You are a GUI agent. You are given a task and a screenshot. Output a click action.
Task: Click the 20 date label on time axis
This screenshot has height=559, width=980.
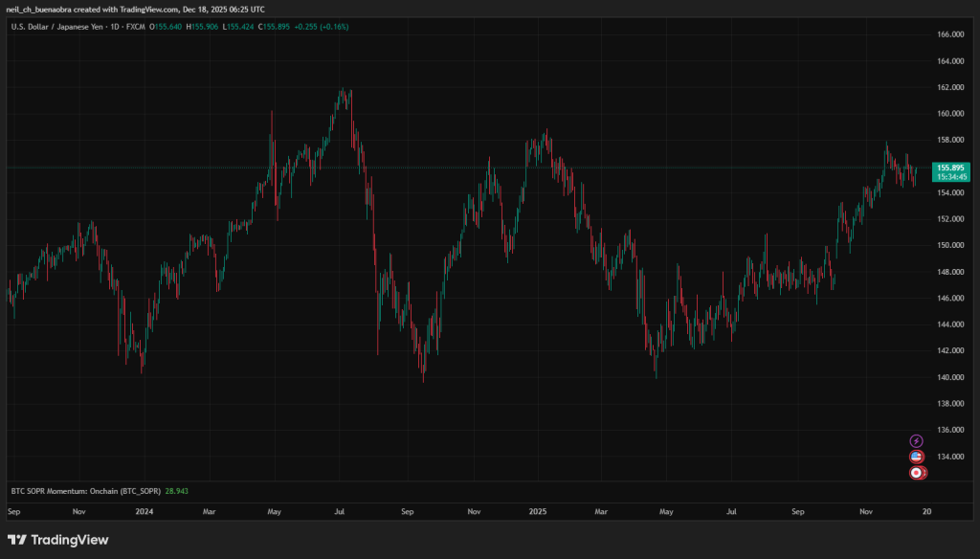926,512
